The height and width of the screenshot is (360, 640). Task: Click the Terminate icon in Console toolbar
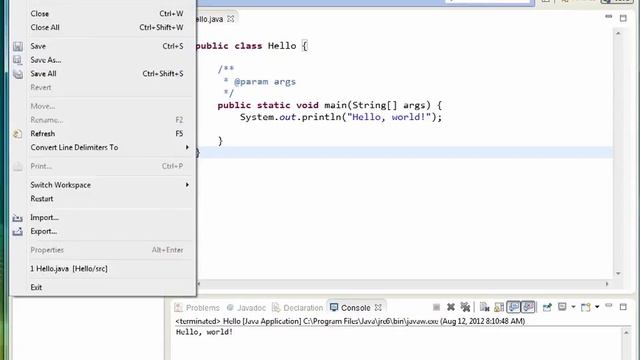436,307
